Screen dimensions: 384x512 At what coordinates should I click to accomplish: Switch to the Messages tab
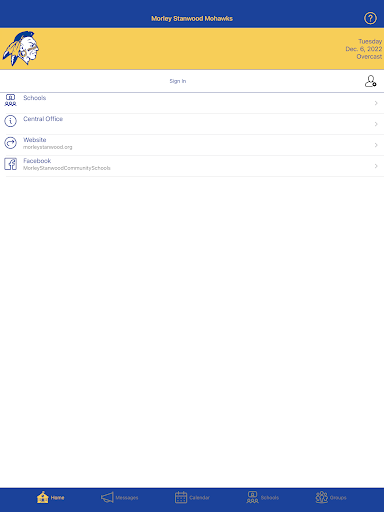coord(119,497)
